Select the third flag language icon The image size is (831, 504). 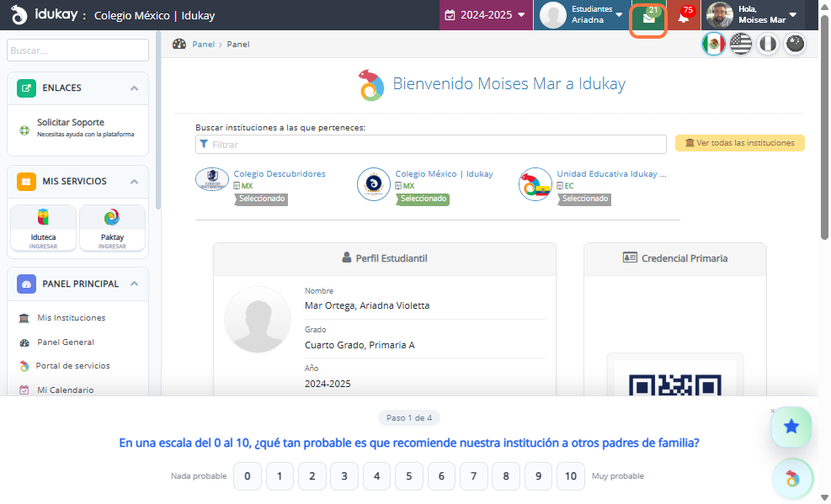tap(768, 44)
